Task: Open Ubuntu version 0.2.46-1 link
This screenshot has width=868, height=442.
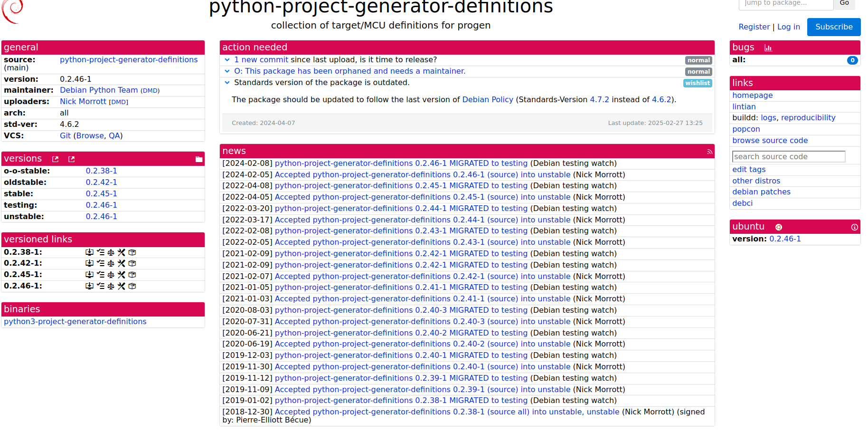Action: pos(785,239)
